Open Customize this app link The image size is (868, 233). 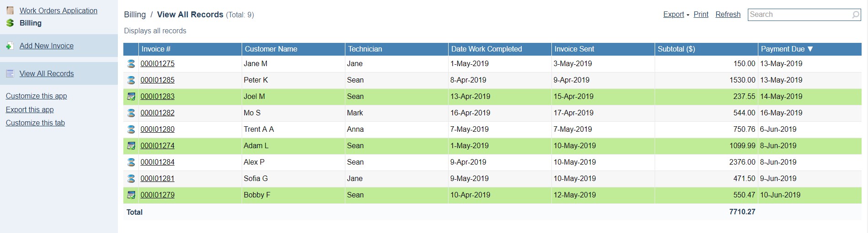tap(36, 96)
